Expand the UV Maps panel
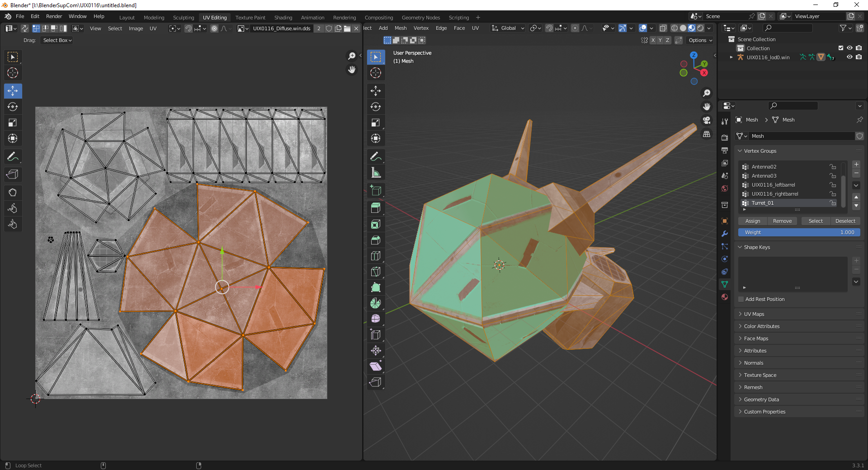The height and width of the screenshot is (470, 868). pyautogui.click(x=754, y=314)
